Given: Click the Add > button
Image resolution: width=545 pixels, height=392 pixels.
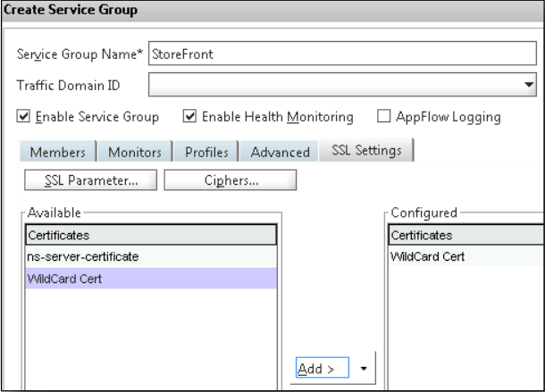Looking at the screenshot, I should (320, 367).
